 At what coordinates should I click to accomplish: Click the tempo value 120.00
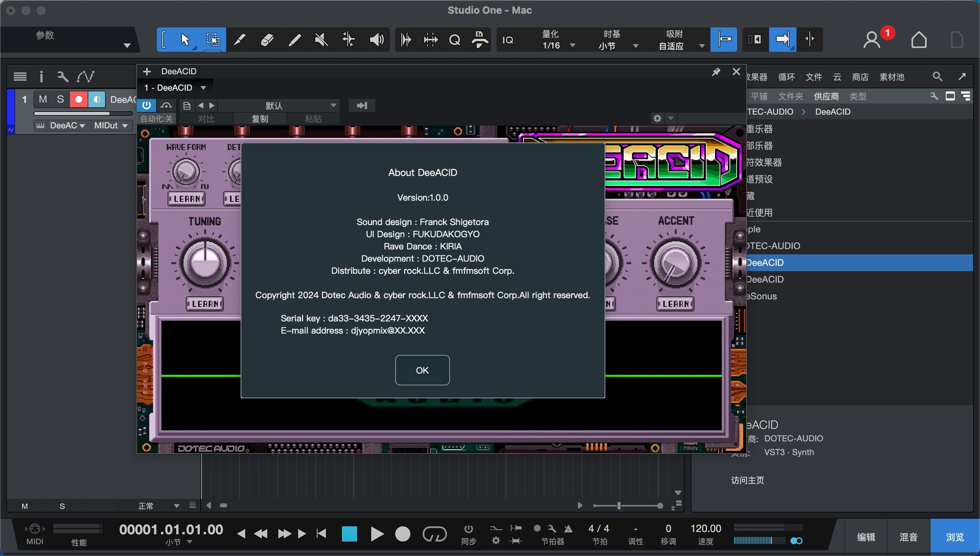pos(705,528)
